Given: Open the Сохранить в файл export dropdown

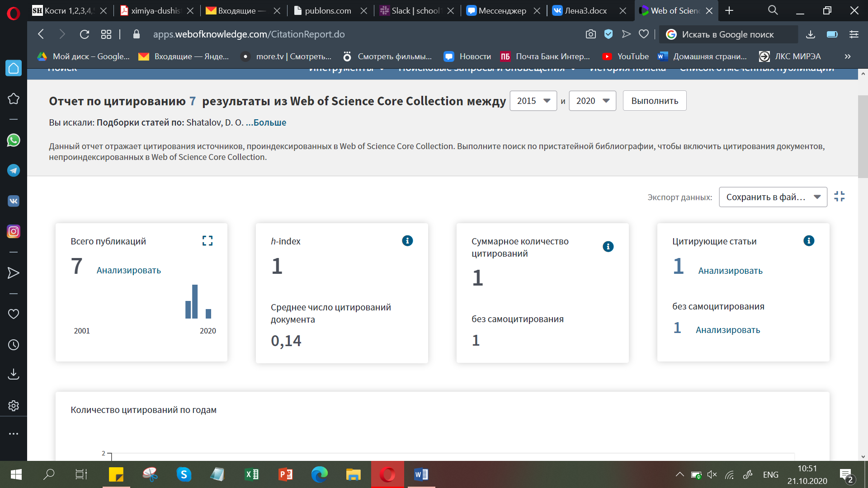Looking at the screenshot, I should [x=773, y=197].
